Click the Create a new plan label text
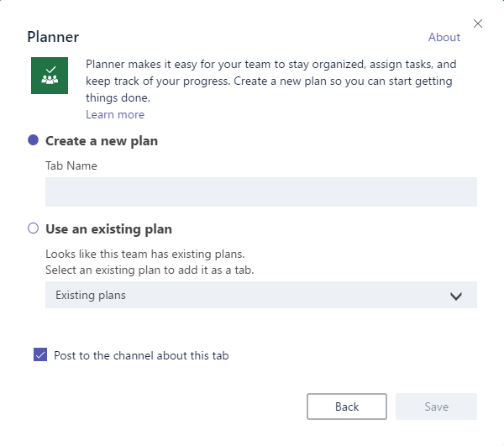504x446 pixels. pyautogui.click(x=102, y=141)
